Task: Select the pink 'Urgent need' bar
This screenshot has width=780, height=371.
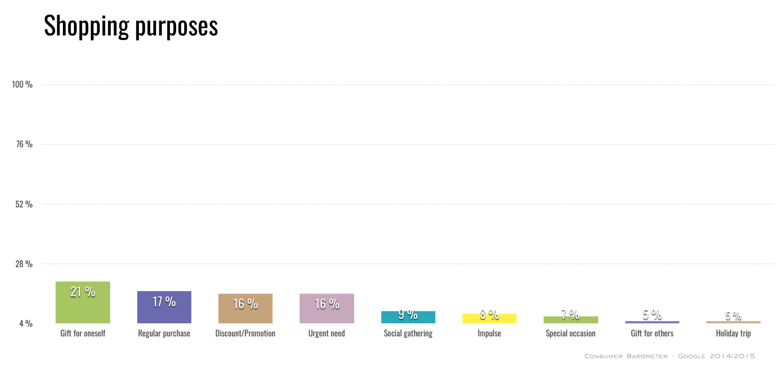Action: pyautogui.click(x=327, y=308)
